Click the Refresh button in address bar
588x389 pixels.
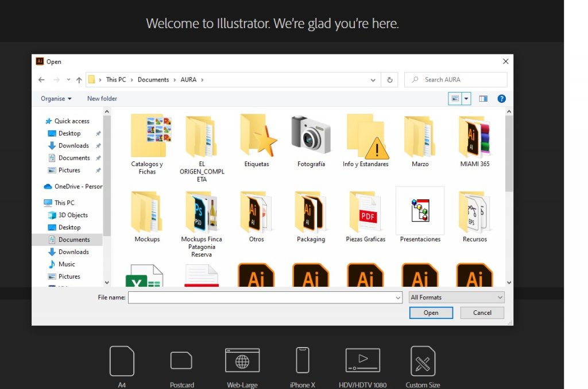point(390,80)
